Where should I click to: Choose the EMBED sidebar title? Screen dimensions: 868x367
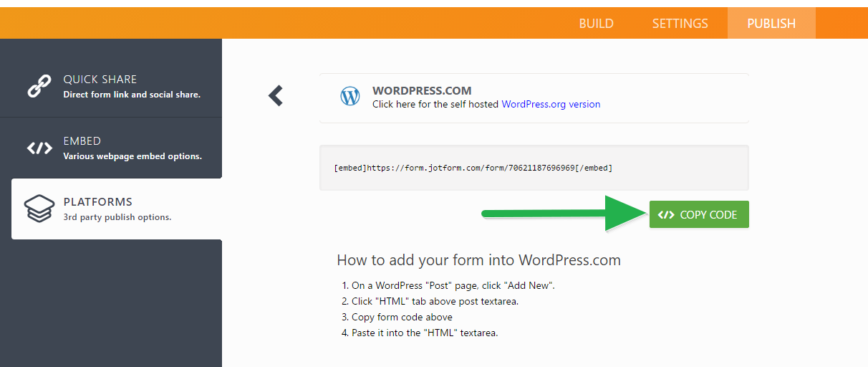82,141
